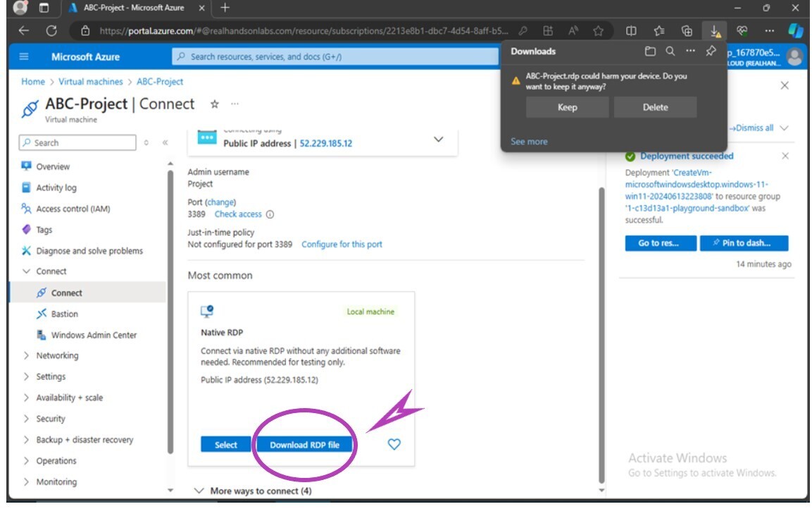Collapse the Connect group in sidebar
This screenshot has width=812, height=516.
tap(26, 271)
